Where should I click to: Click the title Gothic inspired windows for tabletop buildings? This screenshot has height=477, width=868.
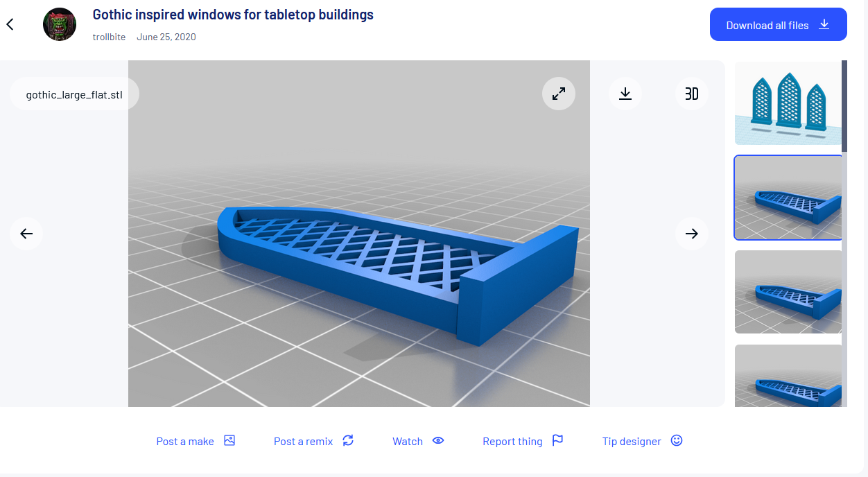click(x=233, y=15)
